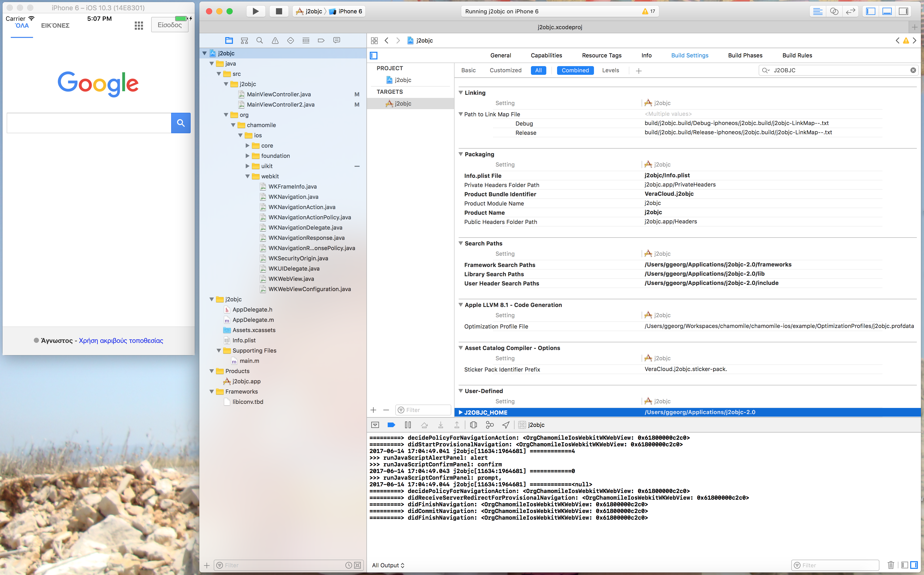The width and height of the screenshot is (924, 575).
Task: Open the Issue navigator warning icon
Action: [x=275, y=40]
